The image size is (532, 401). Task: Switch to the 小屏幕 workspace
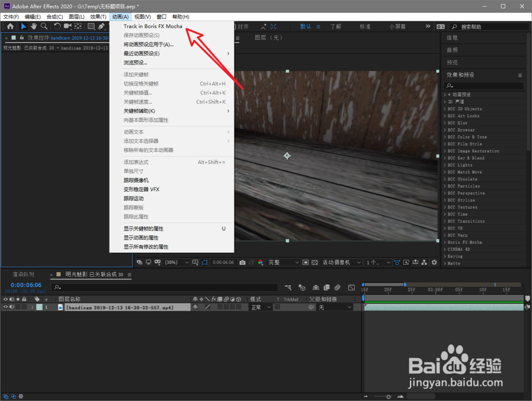[x=397, y=27]
